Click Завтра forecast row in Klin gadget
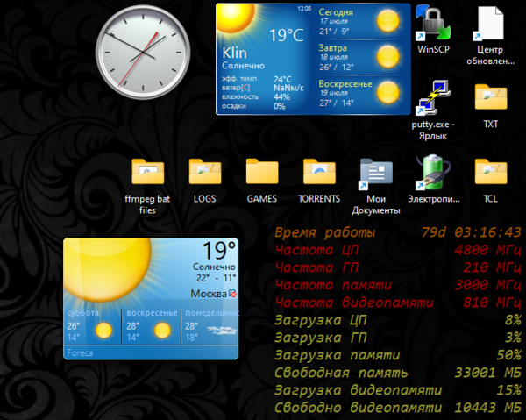Image resolution: width=526 pixels, height=420 pixels. [x=359, y=57]
